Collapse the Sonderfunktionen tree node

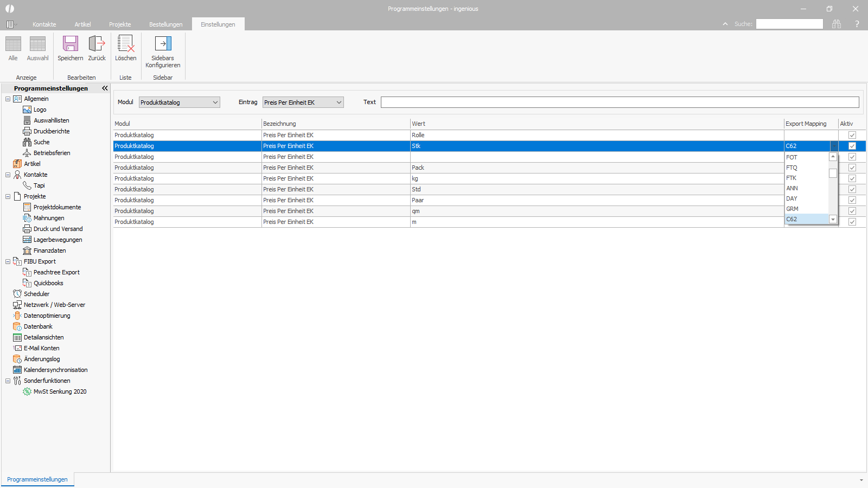[x=8, y=381]
